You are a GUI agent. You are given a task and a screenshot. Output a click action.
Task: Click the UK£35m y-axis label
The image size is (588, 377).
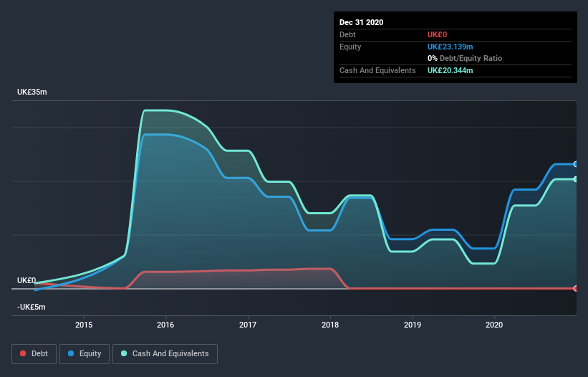coord(32,92)
